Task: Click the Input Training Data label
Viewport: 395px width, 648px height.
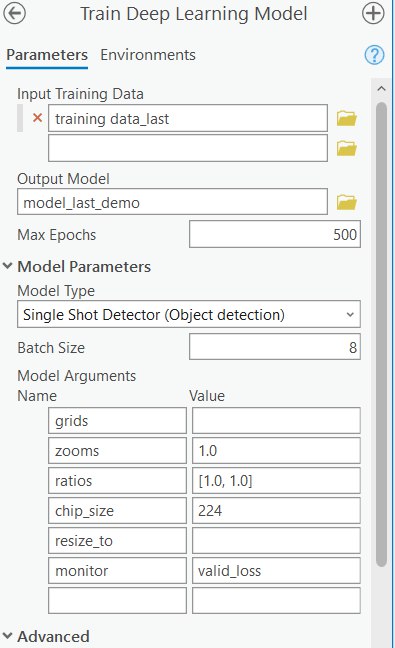Action: click(x=81, y=94)
